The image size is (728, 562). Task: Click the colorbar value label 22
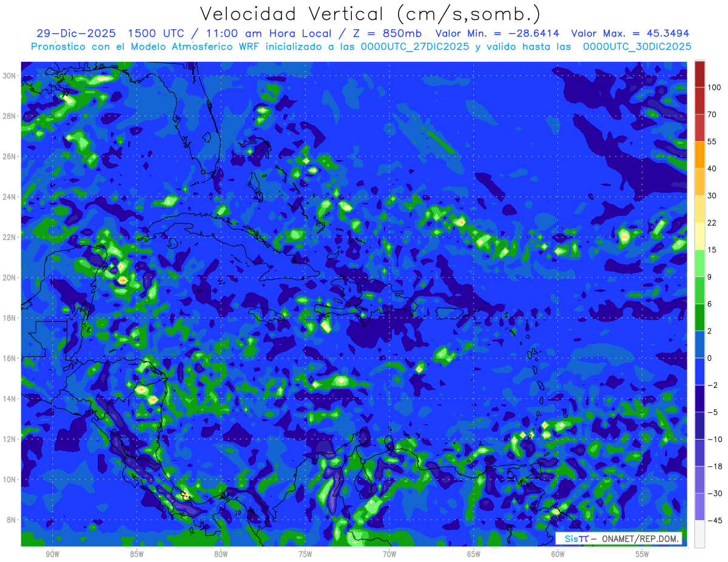tap(712, 222)
